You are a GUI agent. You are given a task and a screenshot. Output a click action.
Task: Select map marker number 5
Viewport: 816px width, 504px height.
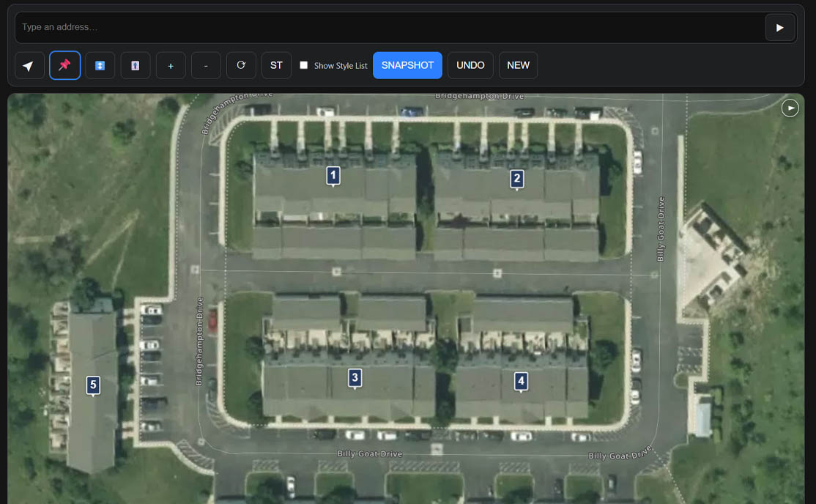tap(93, 386)
